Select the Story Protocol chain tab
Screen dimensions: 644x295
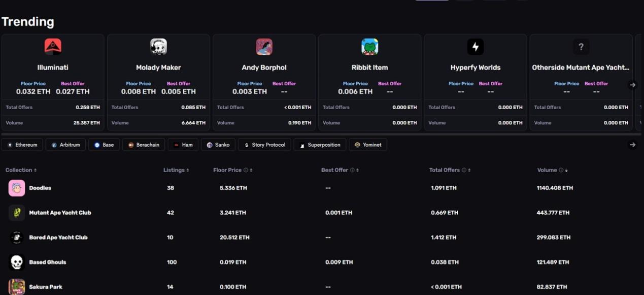click(x=264, y=145)
